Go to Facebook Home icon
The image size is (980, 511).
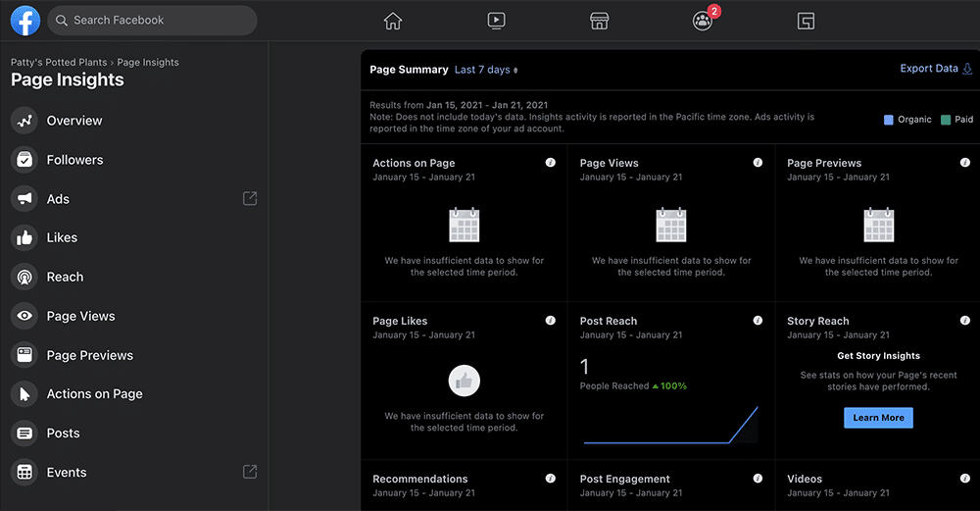(393, 21)
